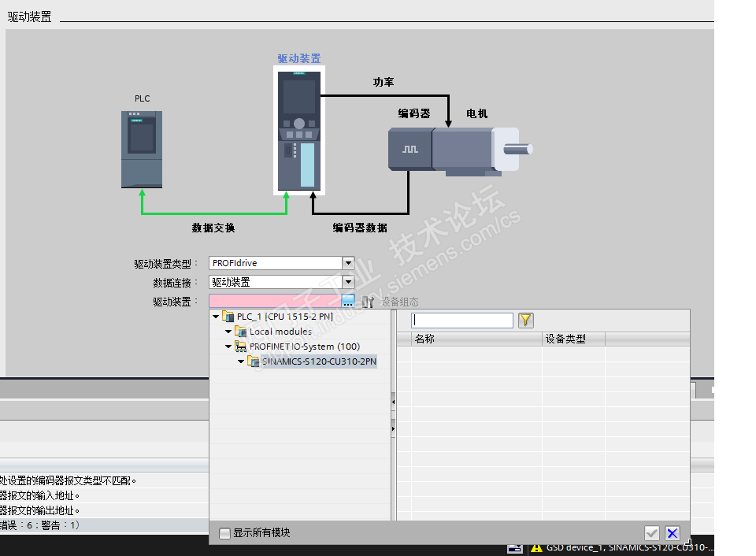Toggle the 显示所有模块 checkbox
The width and height of the screenshot is (756, 556).
coord(224,533)
